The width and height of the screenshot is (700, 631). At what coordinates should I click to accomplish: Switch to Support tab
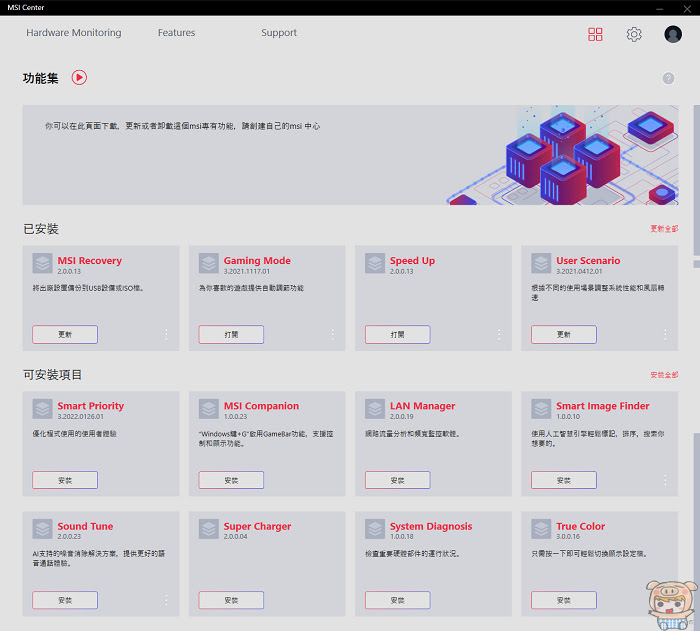[279, 33]
